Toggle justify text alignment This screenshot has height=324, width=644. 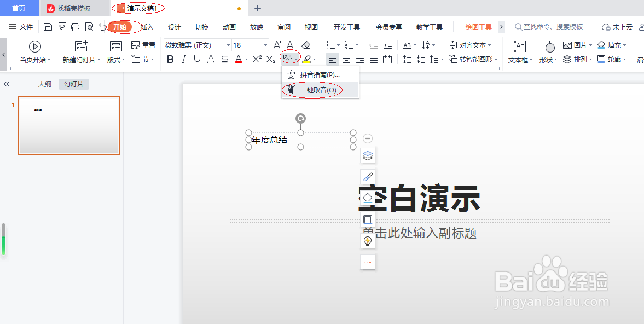pyautogui.click(x=374, y=60)
